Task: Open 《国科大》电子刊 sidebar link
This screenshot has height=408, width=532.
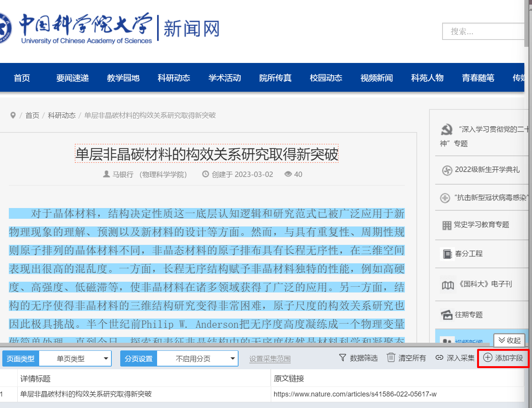Action: point(485,284)
